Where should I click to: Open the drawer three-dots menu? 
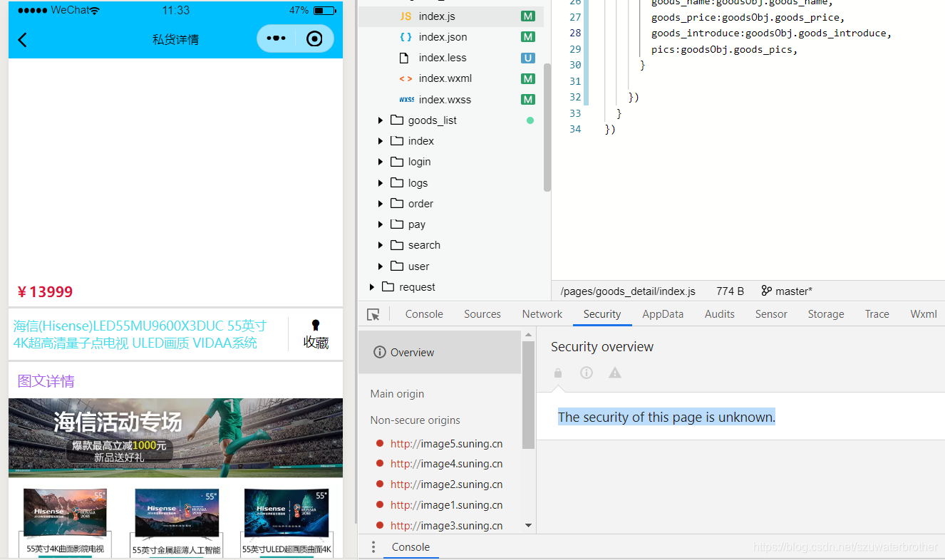point(373,547)
